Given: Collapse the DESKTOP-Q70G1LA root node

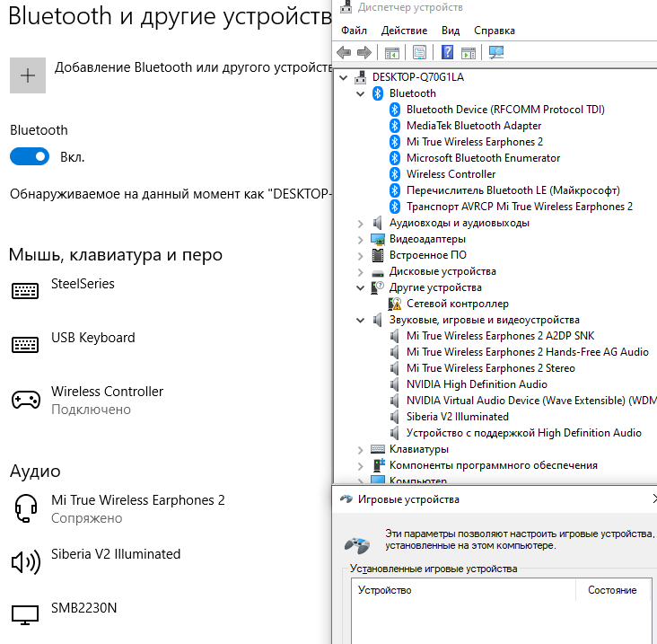Looking at the screenshot, I should click(344, 77).
